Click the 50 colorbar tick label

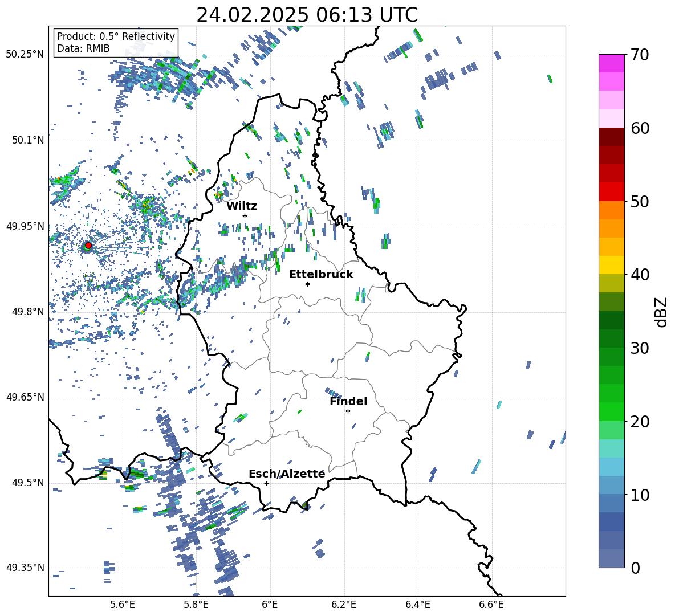click(x=640, y=201)
